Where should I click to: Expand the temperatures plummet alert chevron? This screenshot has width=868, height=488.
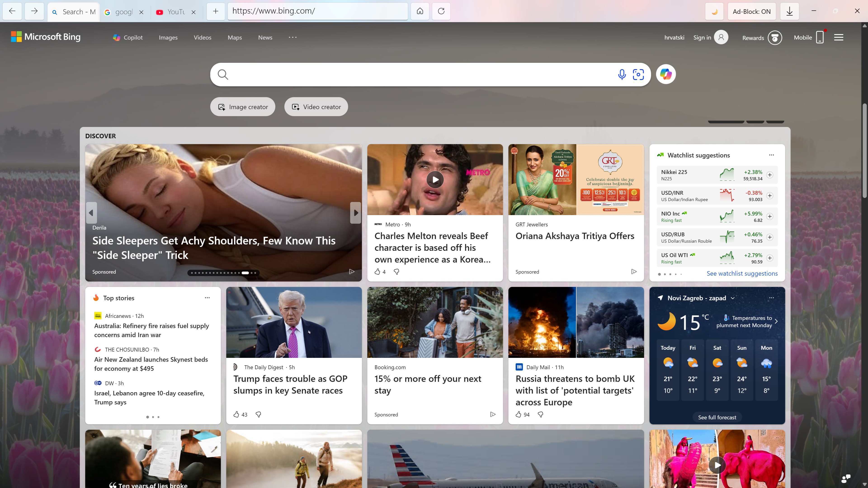pos(776,321)
